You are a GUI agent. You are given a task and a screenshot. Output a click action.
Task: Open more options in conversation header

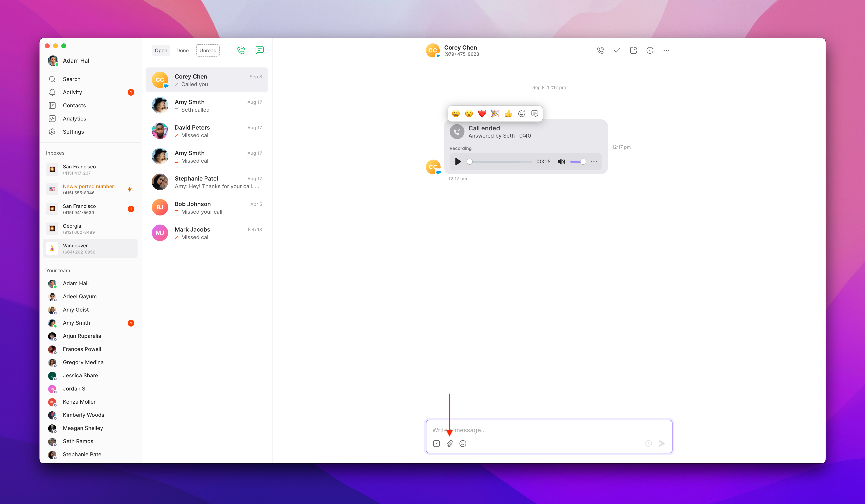pos(666,50)
